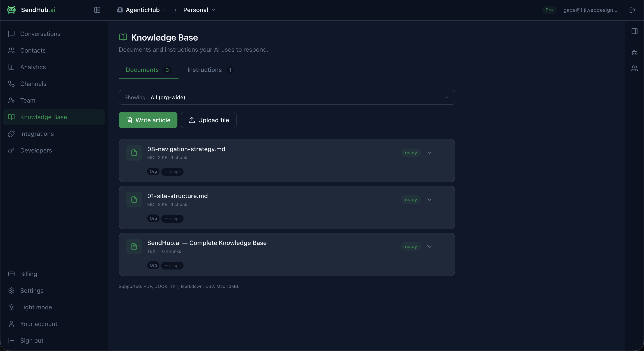Open Conversations in the sidebar
This screenshot has height=351, width=644.
(54, 34)
